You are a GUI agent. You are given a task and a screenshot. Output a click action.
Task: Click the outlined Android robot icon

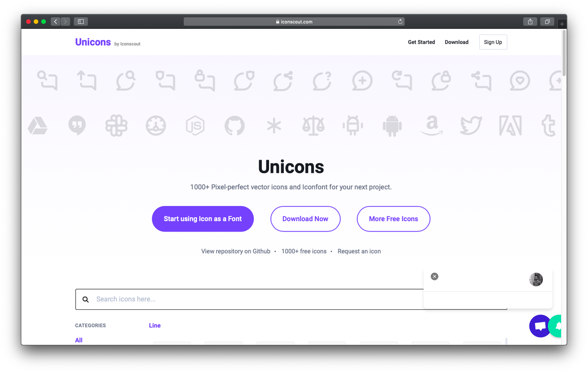click(x=353, y=126)
